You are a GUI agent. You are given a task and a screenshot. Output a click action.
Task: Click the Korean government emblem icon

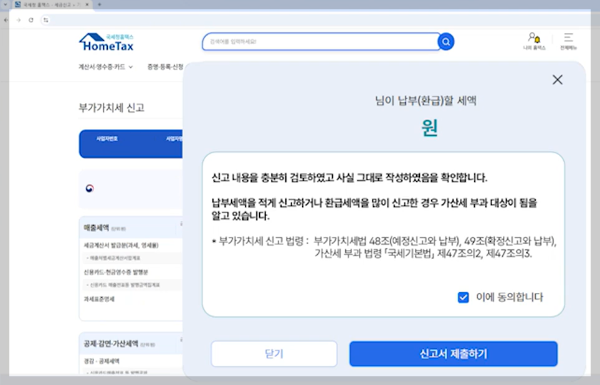click(x=90, y=188)
